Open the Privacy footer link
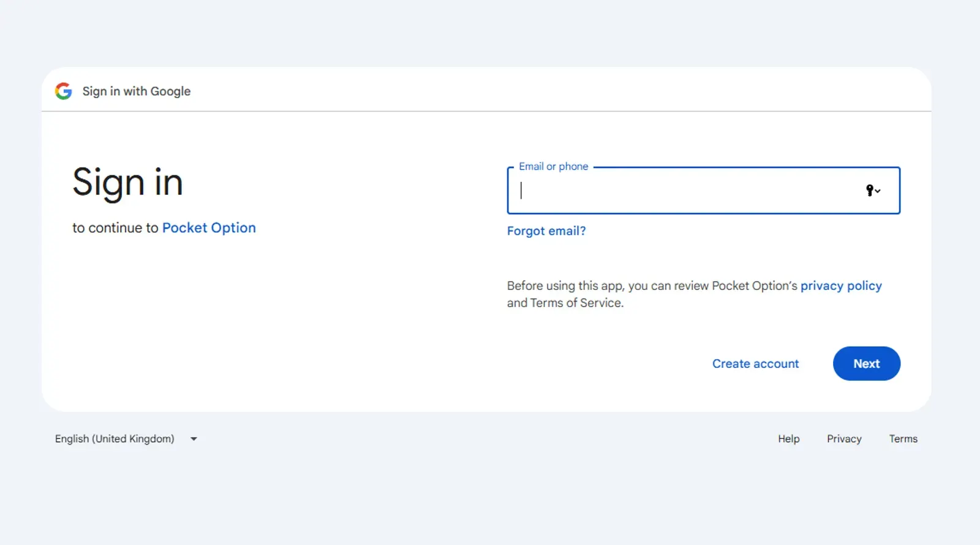The height and width of the screenshot is (545, 980). tap(844, 439)
